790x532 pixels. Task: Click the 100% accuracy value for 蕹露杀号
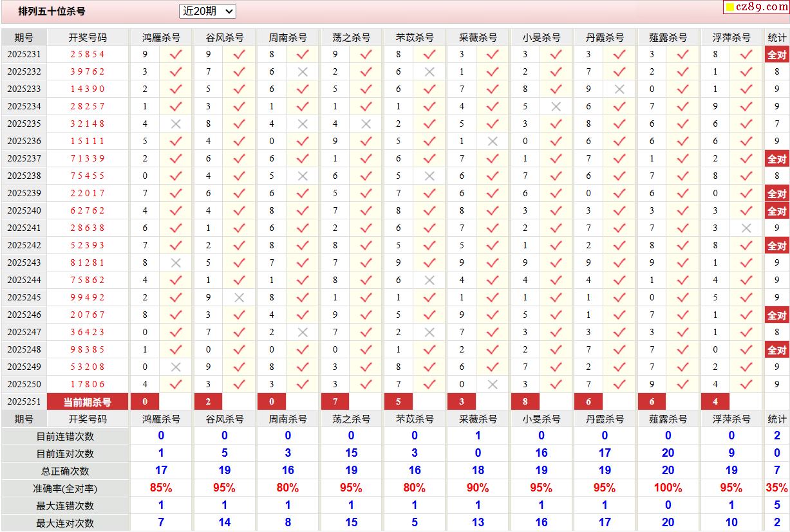(668, 488)
